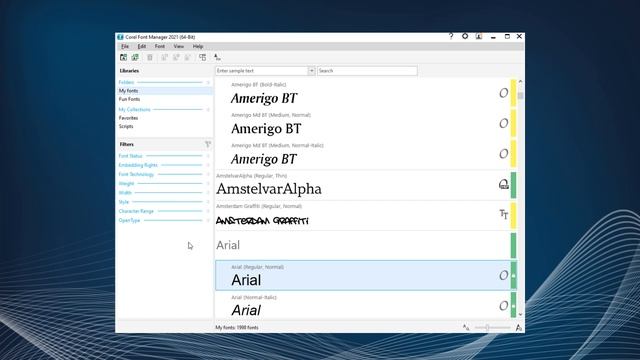Expand the Embedding Rights filter
Image resolution: width=640 pixels, height=360 pixels.
click(x=164, y=165)
